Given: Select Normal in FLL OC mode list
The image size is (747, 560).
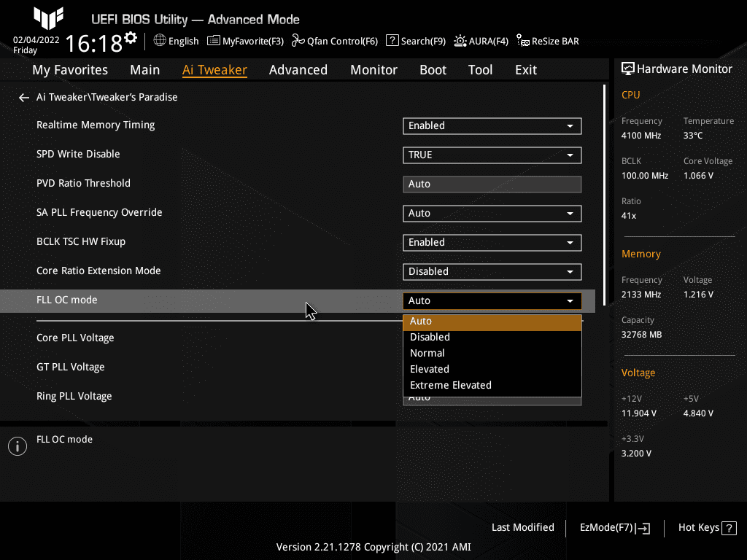Looking at the screenshot, I should [492, 354].
